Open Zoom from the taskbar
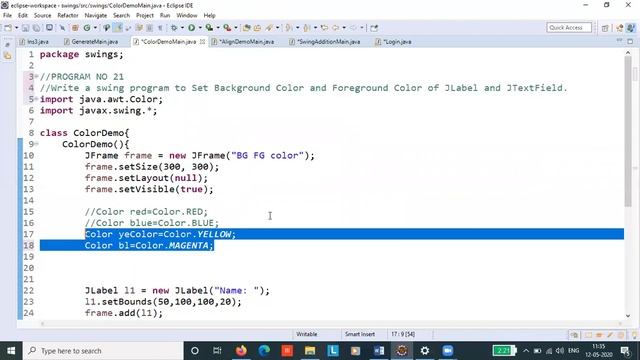640x360 pixels. (447, 351)
